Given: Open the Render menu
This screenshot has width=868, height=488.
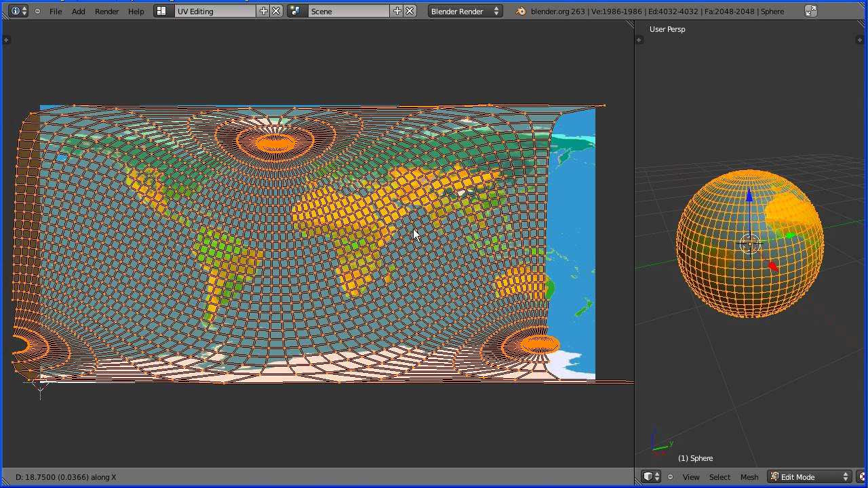Looking at the screenshot, I should (106, 11).
